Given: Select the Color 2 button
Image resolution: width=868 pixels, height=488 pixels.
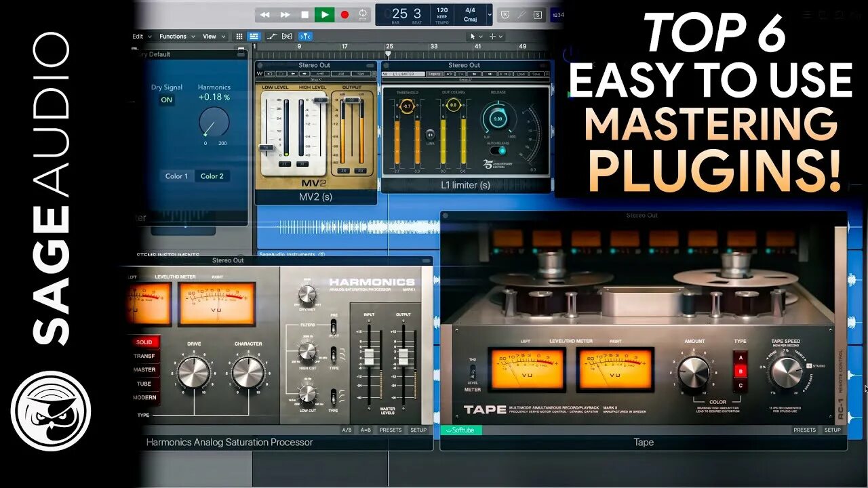Looking at the screenshot, I should point(212,176).
